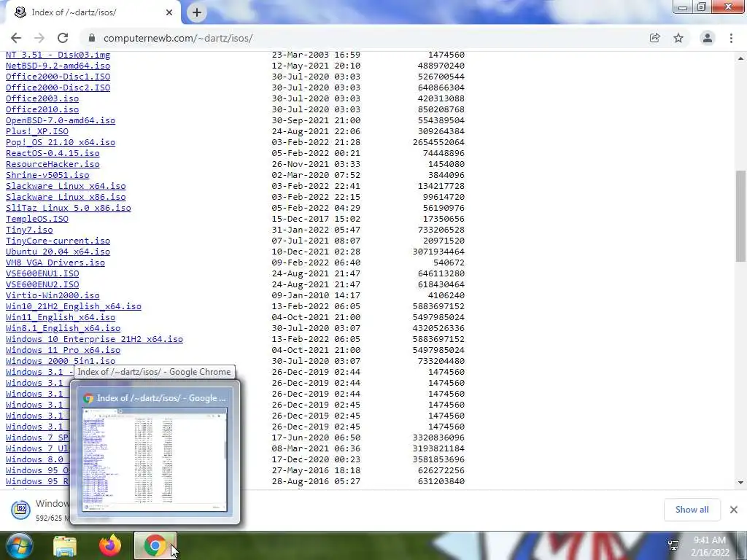
Task: Reload the page with the refresh icon
Action: click(x=63, y=38)
